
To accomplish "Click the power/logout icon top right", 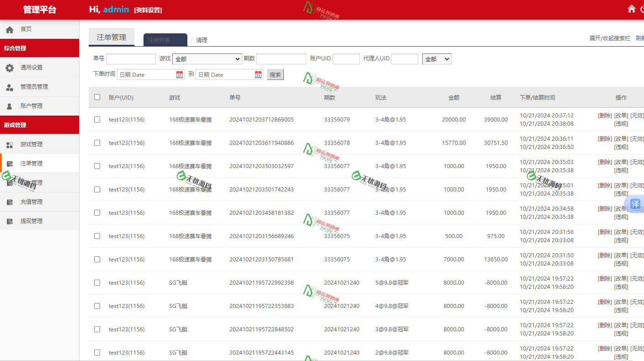I will pyautogui.click(x=642, y=9).
